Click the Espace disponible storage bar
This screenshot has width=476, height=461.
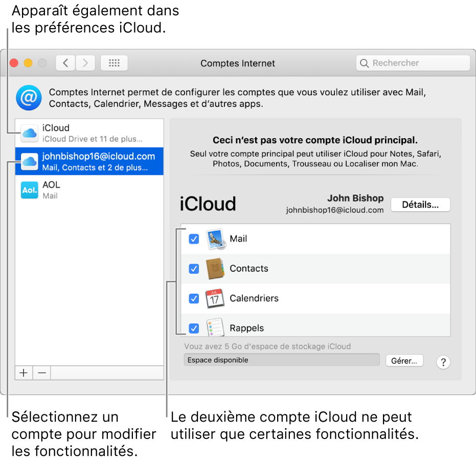click(x=281, y=360)
